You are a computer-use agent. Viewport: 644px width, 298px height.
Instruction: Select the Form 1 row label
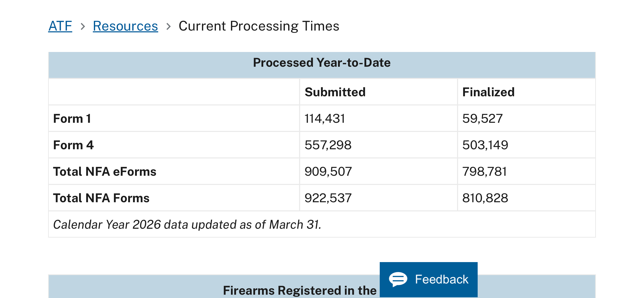pos(72,118)
